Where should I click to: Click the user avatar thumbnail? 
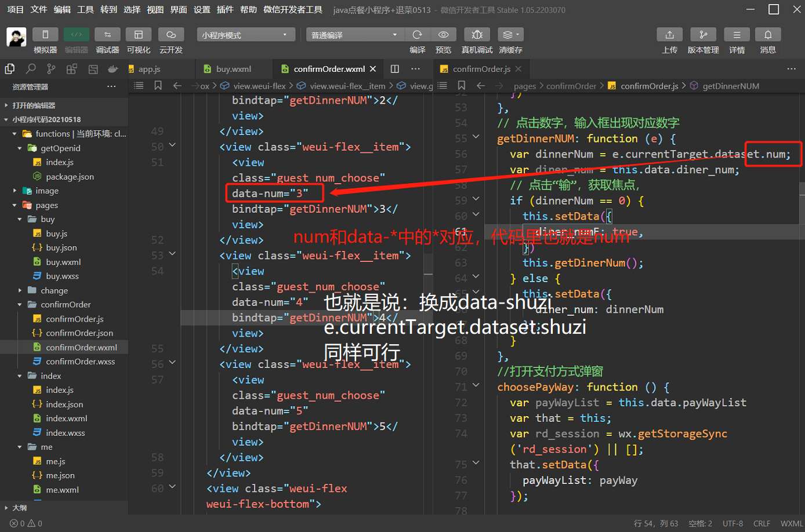pyautogui.click(x=16, y=37)
